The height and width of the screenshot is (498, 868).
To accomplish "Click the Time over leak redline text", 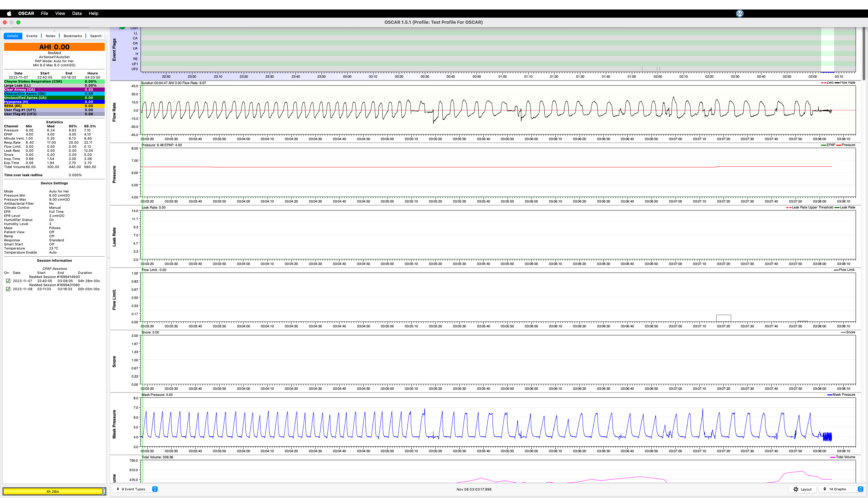I will click(x=23, y=175).
